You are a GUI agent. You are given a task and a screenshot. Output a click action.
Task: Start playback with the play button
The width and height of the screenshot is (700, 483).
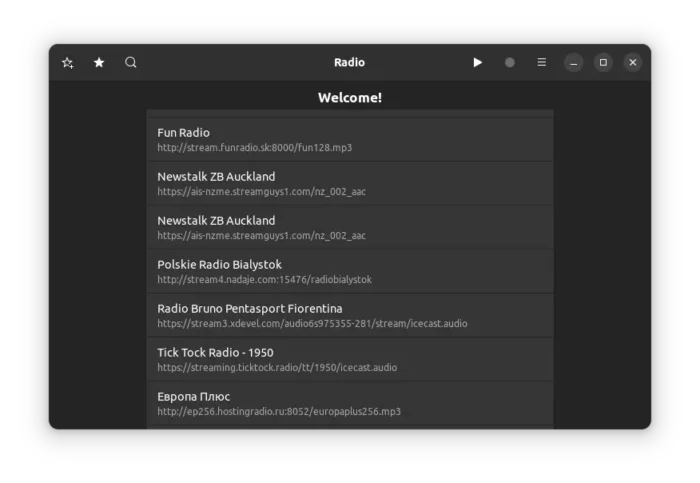click(478, 62)
